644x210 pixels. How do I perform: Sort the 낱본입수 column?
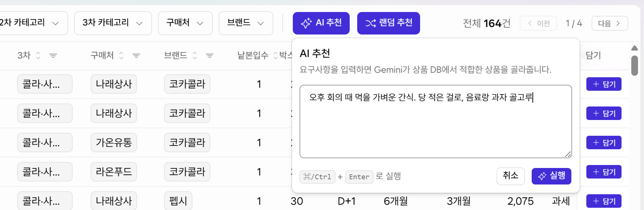(276, 55)
